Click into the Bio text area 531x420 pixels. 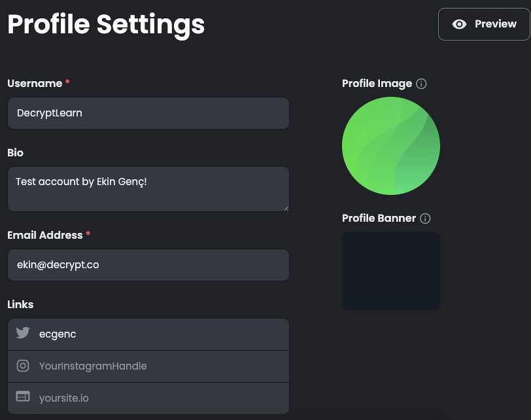pos(148,188)
